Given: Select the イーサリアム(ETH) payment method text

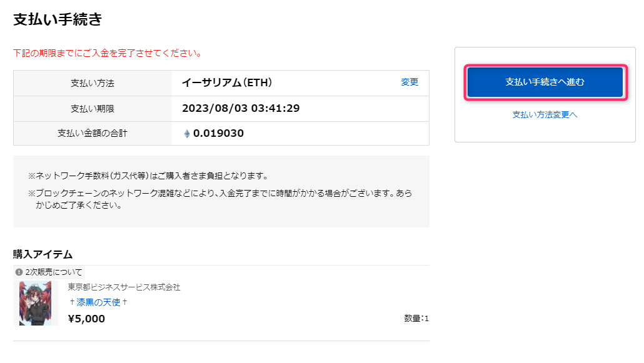Looking at the screenshot, I should tap(227, 82).
